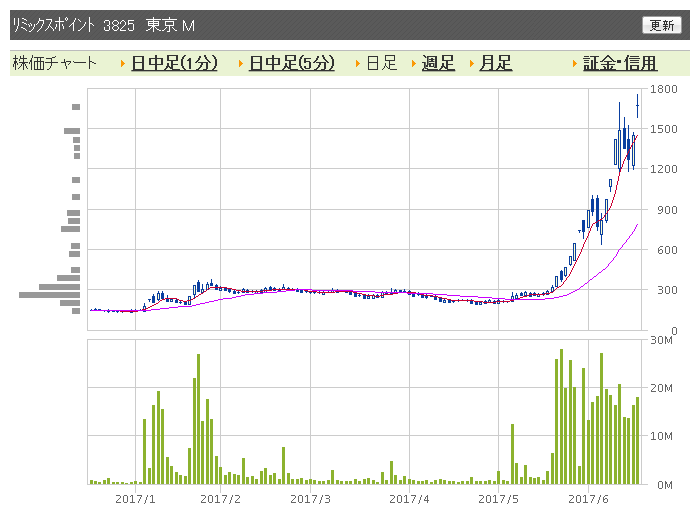
Task: Click the 600 price axis label
Action: 667,250
